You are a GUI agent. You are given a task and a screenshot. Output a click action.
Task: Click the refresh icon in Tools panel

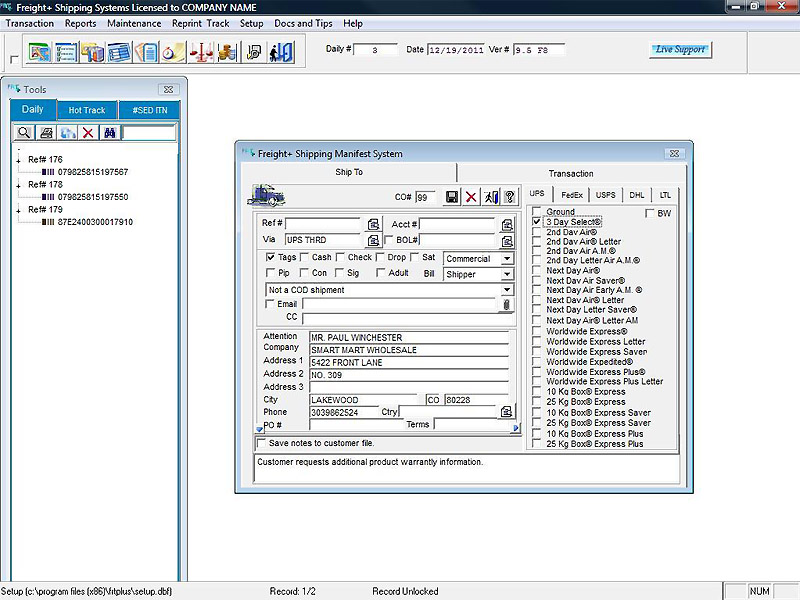(67, 133)
